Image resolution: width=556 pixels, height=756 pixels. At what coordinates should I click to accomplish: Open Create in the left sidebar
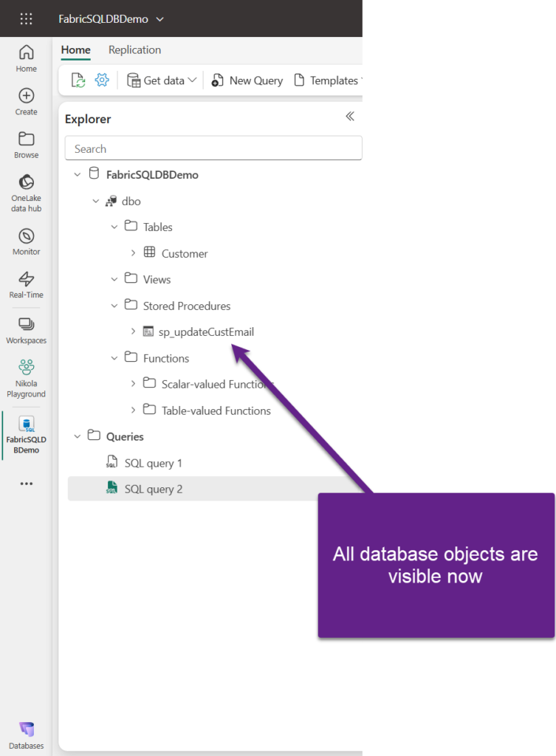26,102
